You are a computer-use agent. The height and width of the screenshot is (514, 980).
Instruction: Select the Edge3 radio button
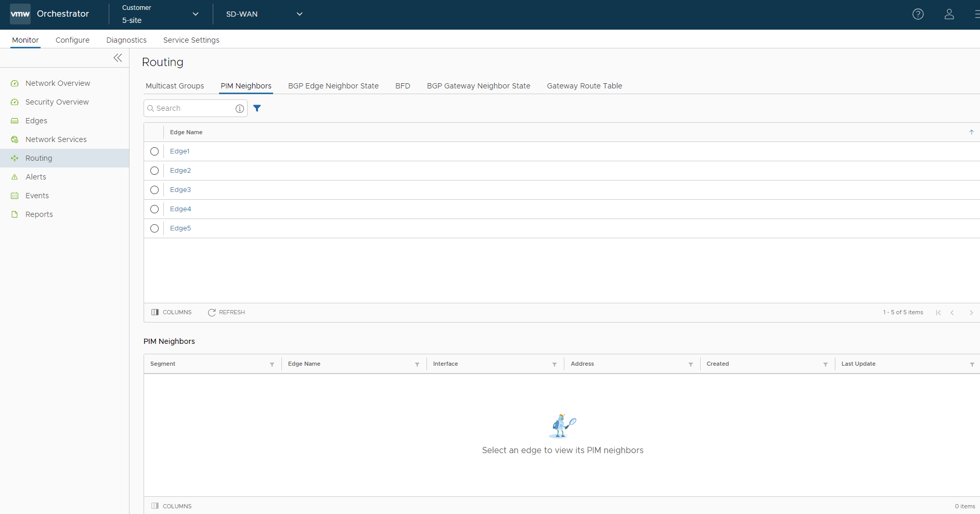[x=154, y=190]
